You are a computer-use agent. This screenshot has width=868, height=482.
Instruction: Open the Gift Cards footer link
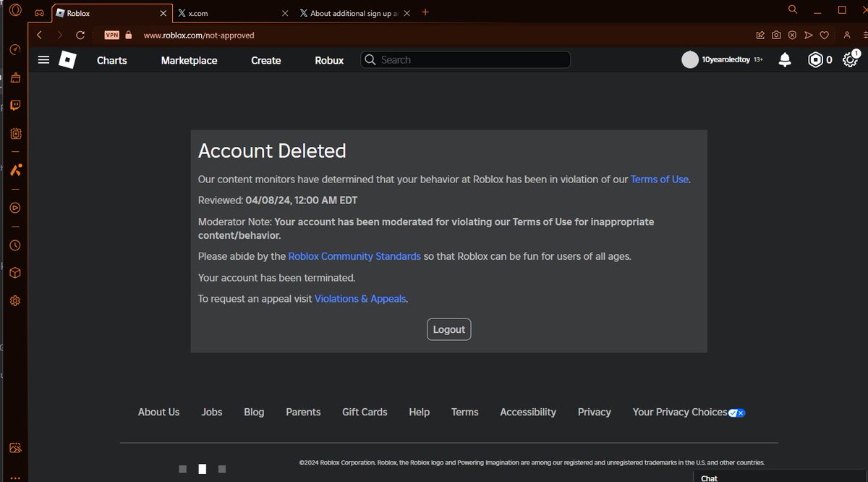tap(365, 412)
